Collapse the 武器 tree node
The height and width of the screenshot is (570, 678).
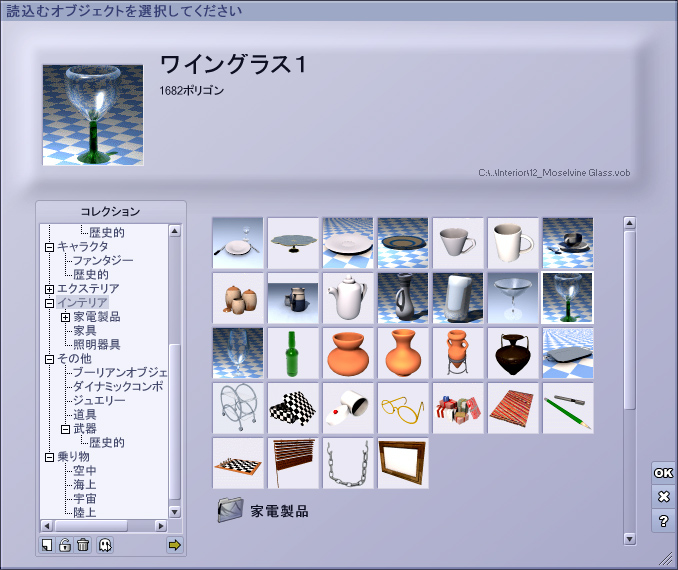point(65,429)
